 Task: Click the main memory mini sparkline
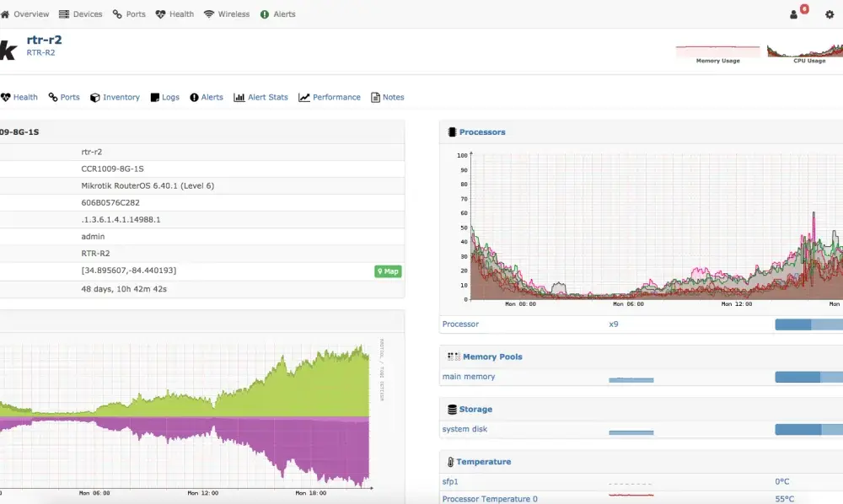click(631, 379)
